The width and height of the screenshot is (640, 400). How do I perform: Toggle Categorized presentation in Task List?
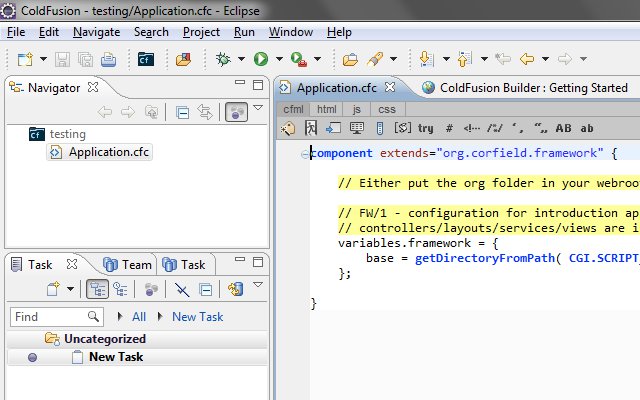coord(98,289)
